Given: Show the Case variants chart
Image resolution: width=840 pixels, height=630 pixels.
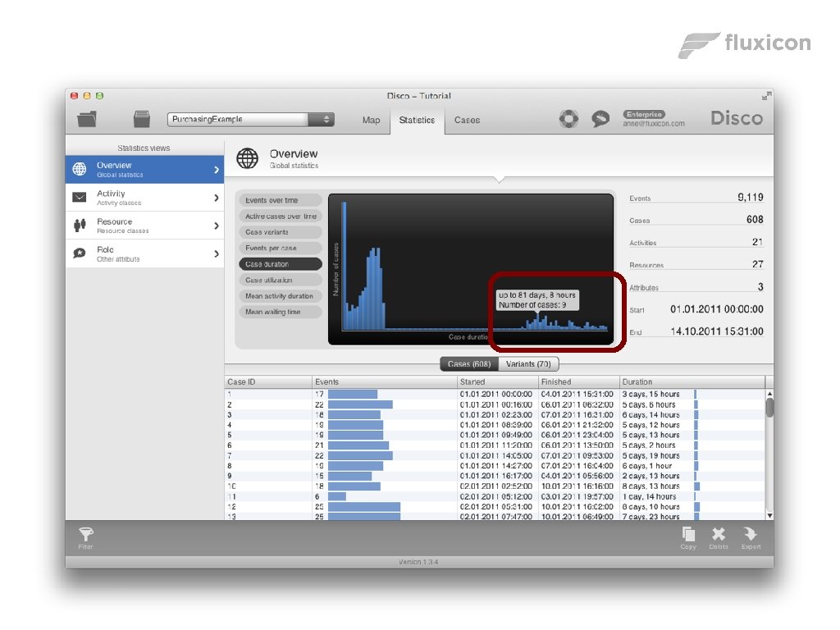Looking at the screenshot, I should (281, 232).
